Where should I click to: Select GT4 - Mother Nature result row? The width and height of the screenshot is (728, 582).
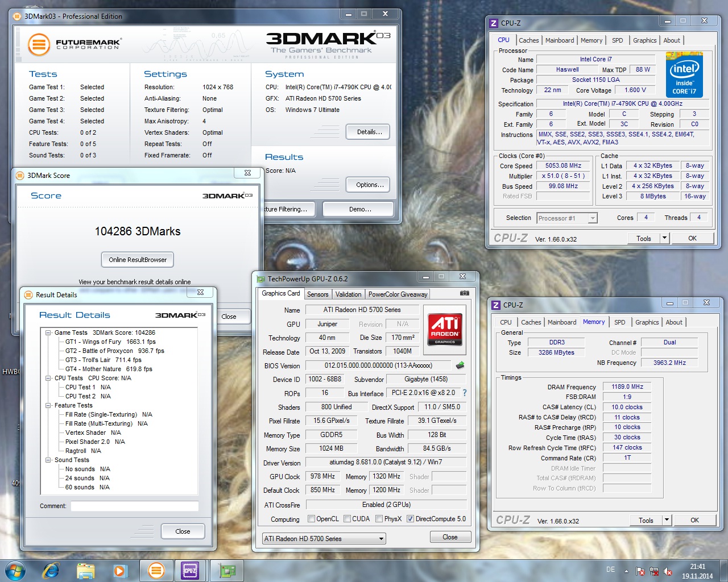pyautogui.click(x=109, y=369)
